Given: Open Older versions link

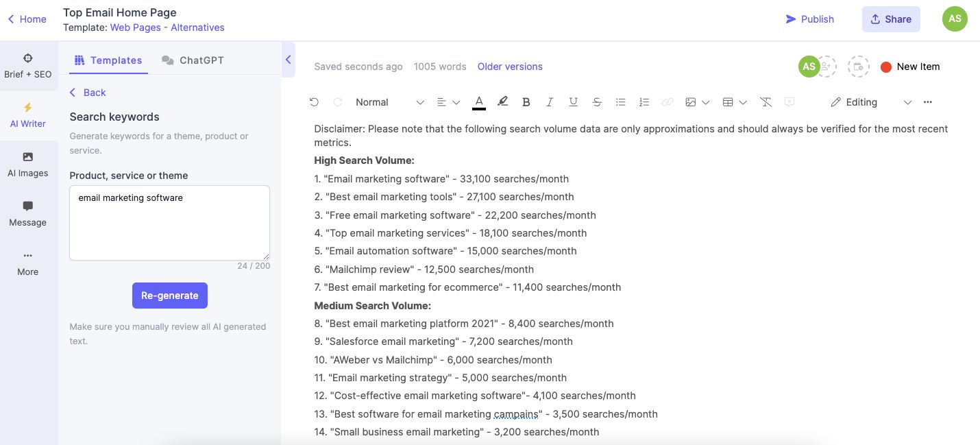Looking at the screenshot, I should point(510,67).
